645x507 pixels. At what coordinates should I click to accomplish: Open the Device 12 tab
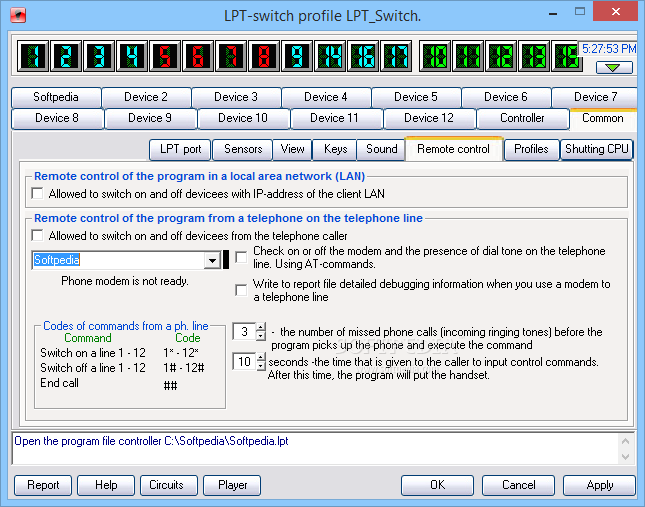[x=429, y=118]
